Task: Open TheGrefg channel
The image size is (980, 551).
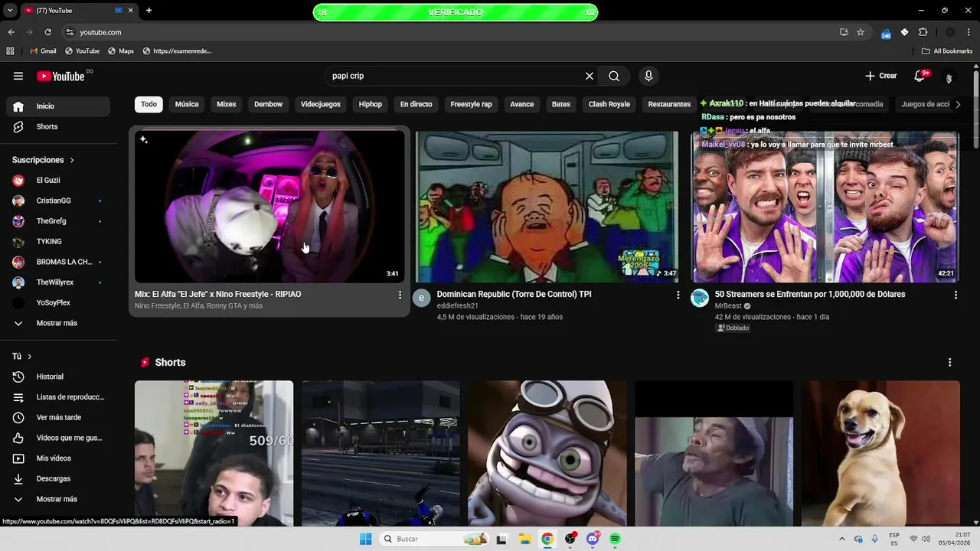Action: (58, 221)
